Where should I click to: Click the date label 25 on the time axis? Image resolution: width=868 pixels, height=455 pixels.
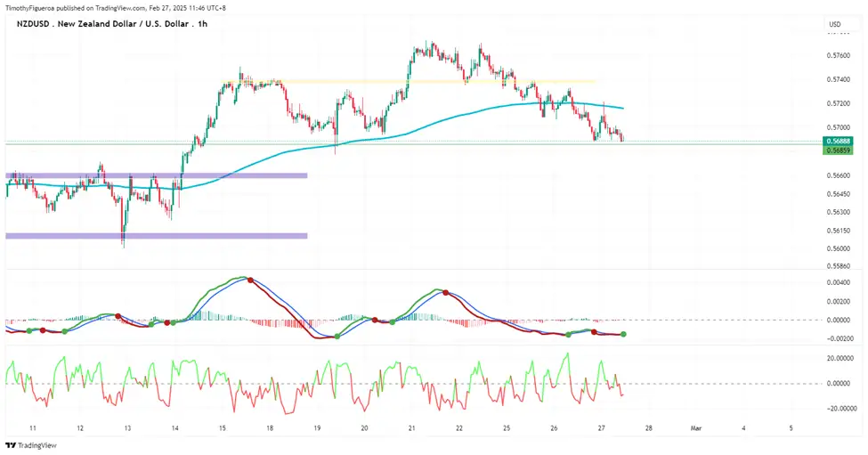pos(507,428)
